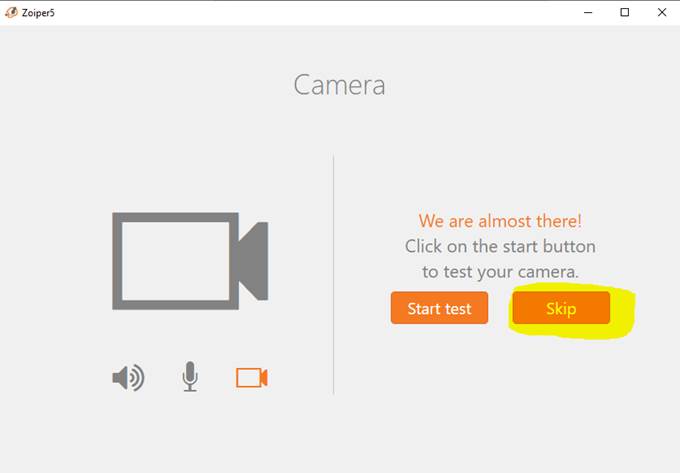
Task: Select the microphone test step icon
Action: 190,377
